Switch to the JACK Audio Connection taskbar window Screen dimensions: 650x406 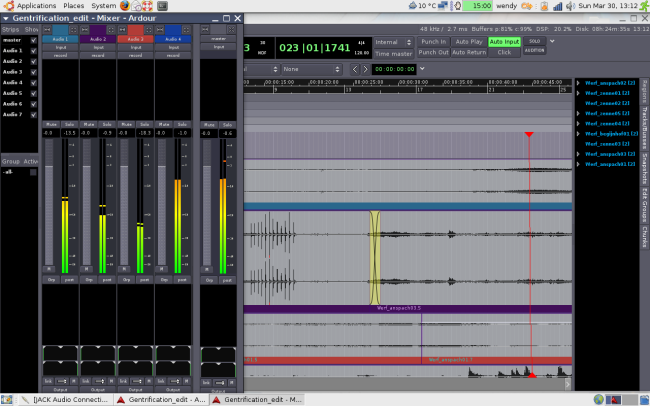pos(68,399)
